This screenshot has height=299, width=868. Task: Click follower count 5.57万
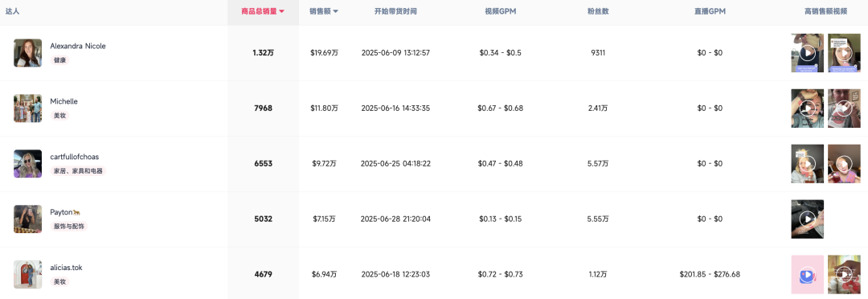point(598,163)
